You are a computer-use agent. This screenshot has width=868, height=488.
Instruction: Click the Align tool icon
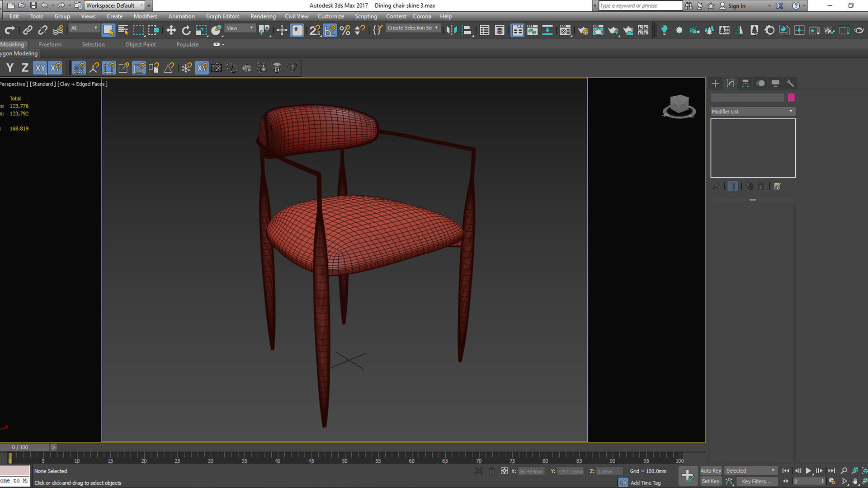tap(467, 30)
